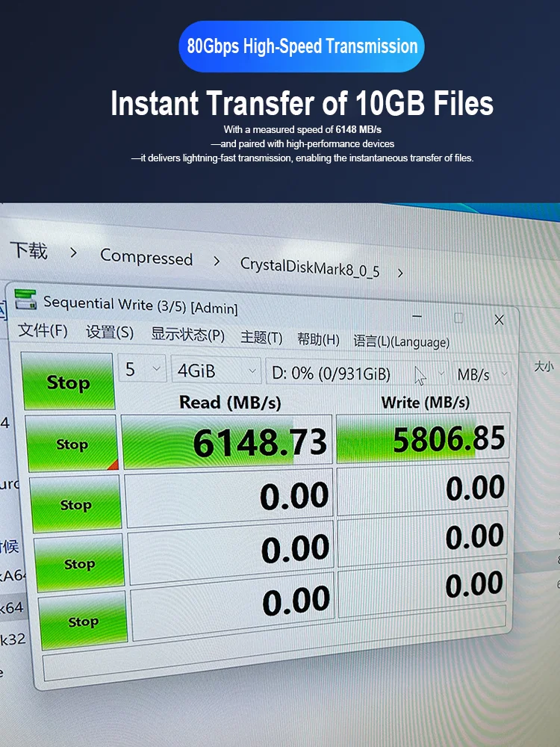The height and width of the screenshot is (747, 560).
Task: Open the 显示状态(P) menu
Action: click(x=187, y=335)
